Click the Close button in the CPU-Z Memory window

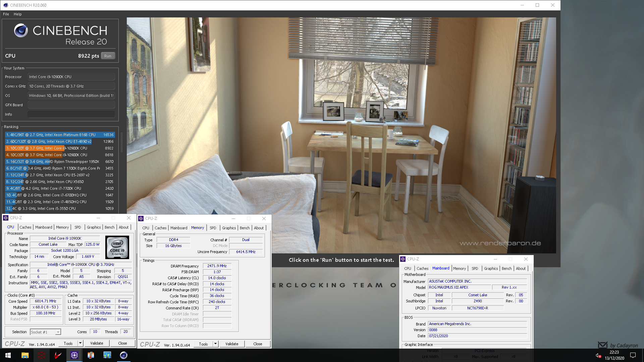[x=258, y=344]
